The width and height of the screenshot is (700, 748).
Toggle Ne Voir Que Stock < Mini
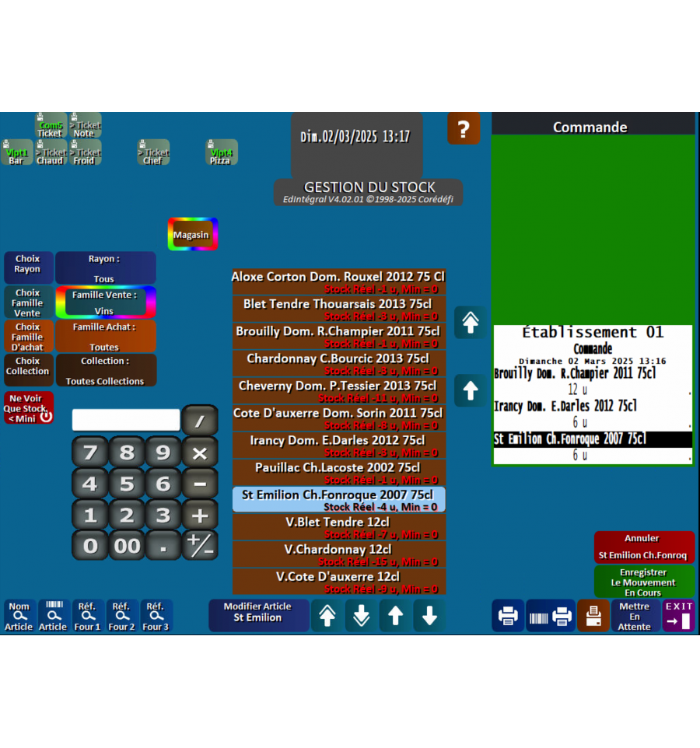pyautogui.click(x=29, y=408)
